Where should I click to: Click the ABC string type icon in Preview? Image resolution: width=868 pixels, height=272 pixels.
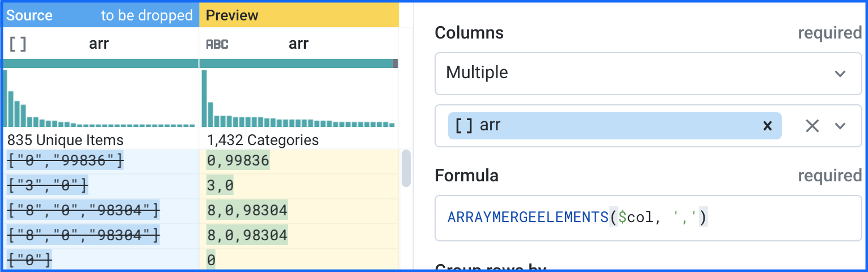[217, 44]
